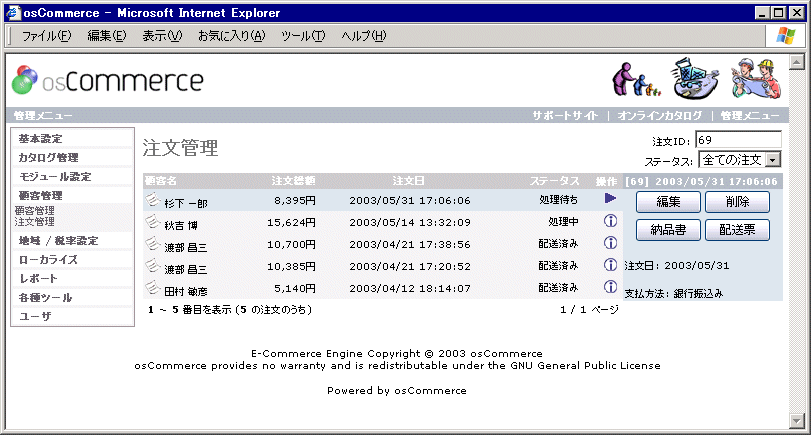This screenshot has width=811, height=435.
Task: Open ローカライズ in the sidebar
Action: pyautogui.click(x=48, y=260)
